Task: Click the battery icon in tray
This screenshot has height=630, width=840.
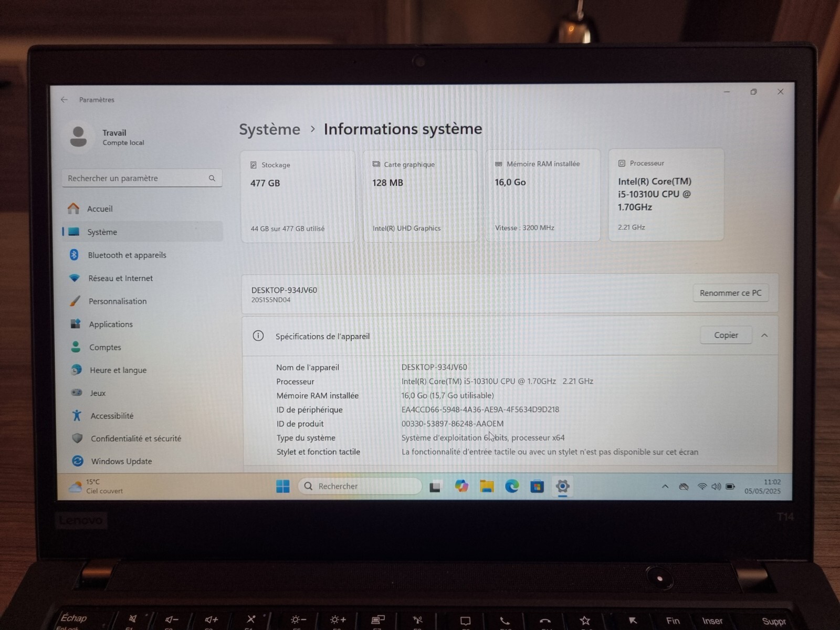Action: point(730,487)
